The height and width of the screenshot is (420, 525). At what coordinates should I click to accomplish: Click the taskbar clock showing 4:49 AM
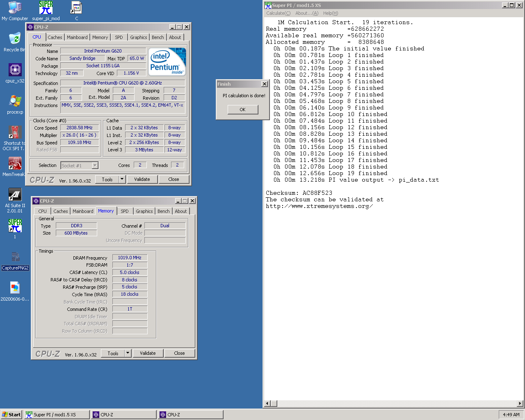click(x=511, y=415)
